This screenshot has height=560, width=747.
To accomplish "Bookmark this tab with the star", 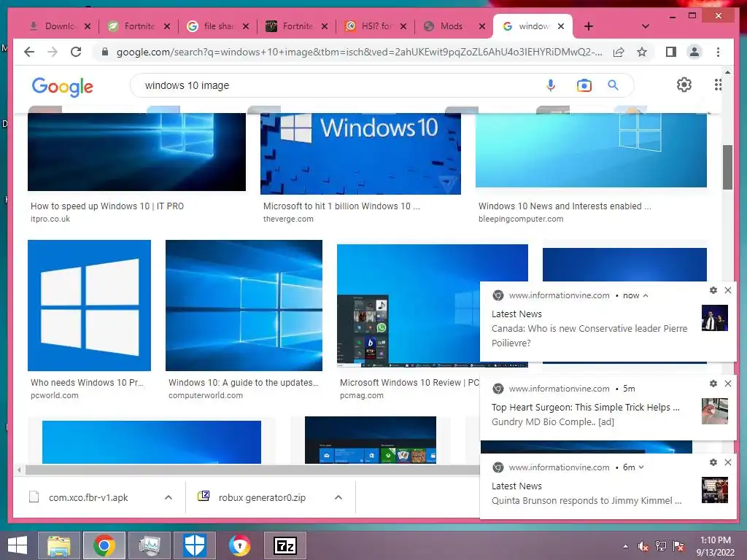I will coord(642,52).
